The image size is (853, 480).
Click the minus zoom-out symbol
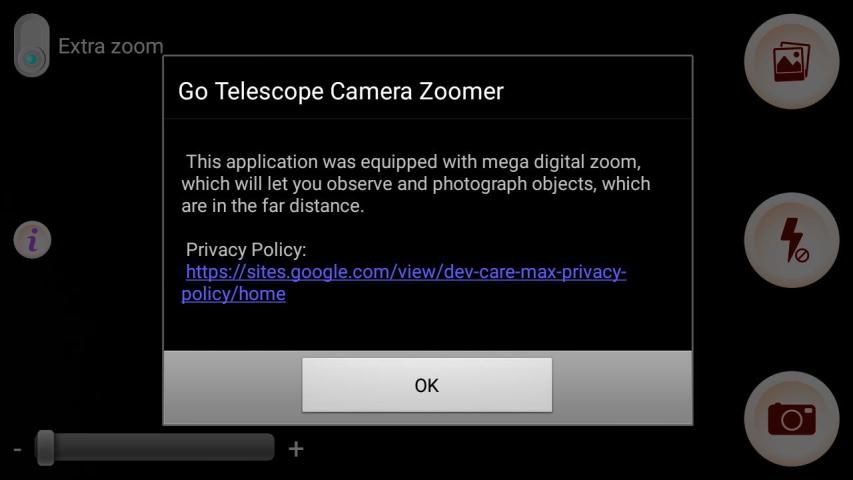pos(17,449)
